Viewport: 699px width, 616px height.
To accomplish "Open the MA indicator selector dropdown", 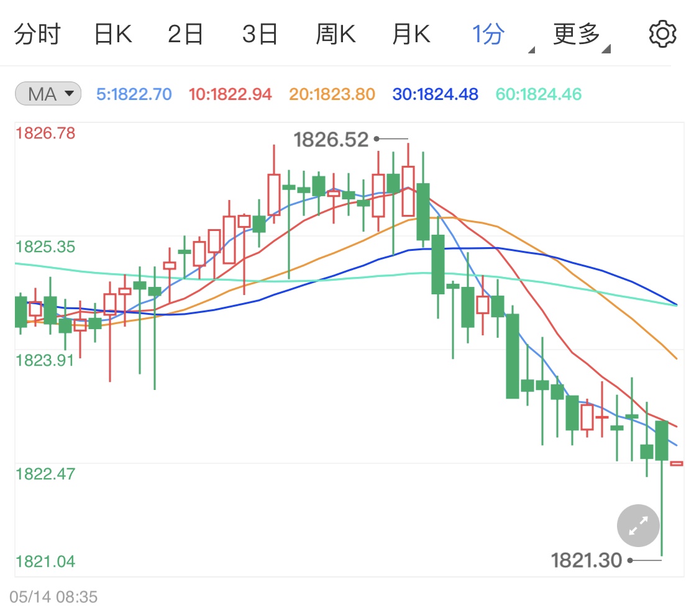I will pyautogui.click(x=48, y=94).
